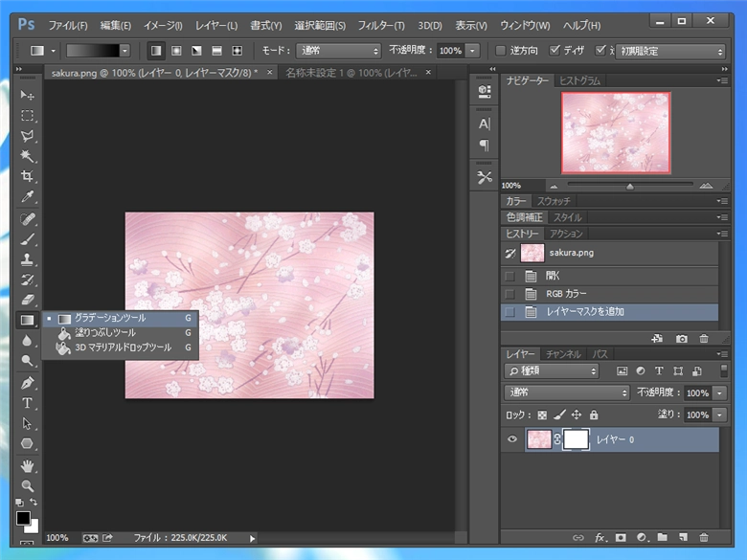The width and height of the screenshot is (747, 560).
Task: Uncheck the ディザ checkbox
Action: click(555, 51)
